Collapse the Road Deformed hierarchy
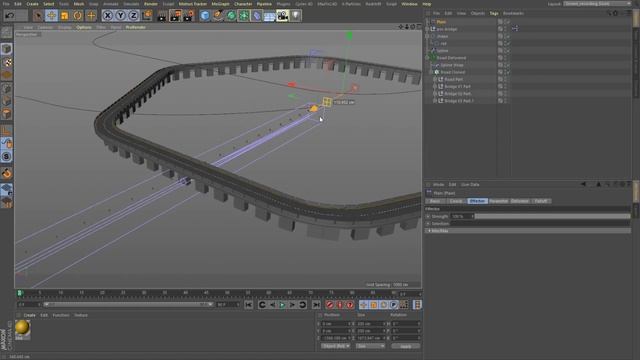Image resolution: width=640 pixels, height=360 pixels. tap(427, 58)
